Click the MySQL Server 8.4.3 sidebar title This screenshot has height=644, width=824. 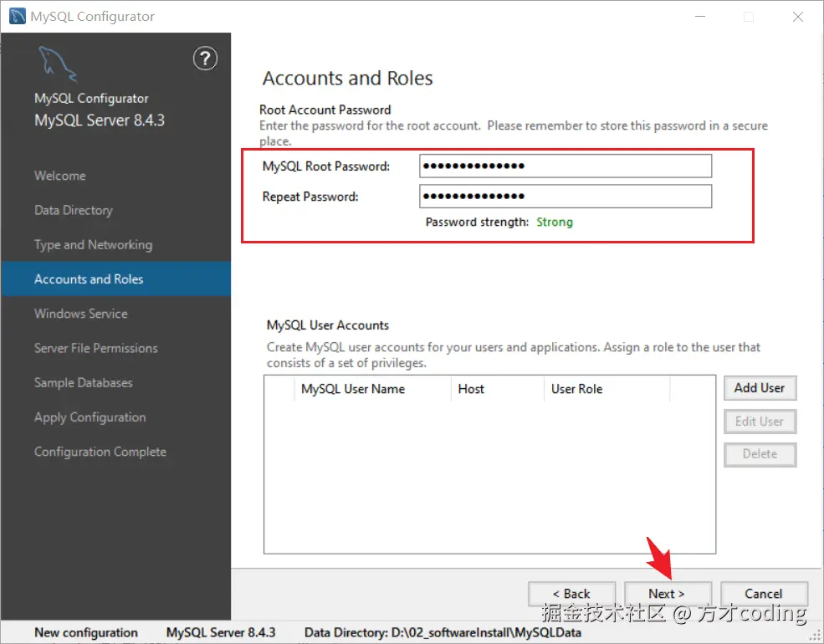tap(100, 120)
